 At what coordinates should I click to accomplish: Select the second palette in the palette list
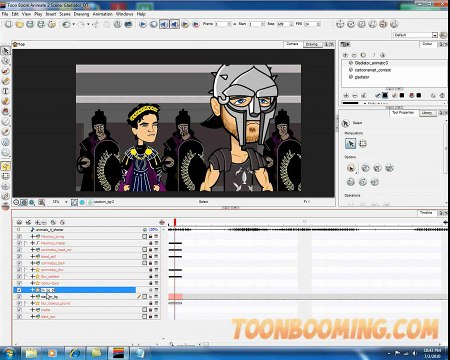coord(373,70)
